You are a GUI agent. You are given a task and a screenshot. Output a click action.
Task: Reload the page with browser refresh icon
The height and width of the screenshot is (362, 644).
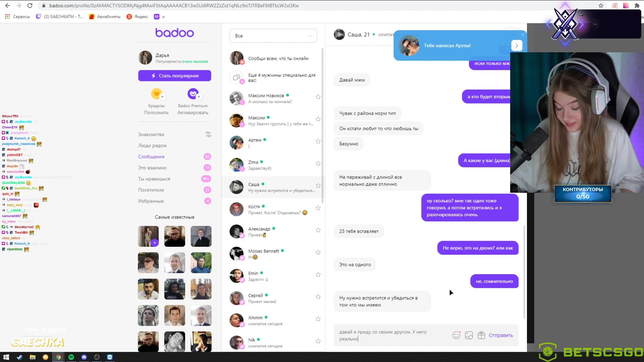(30, 5)
